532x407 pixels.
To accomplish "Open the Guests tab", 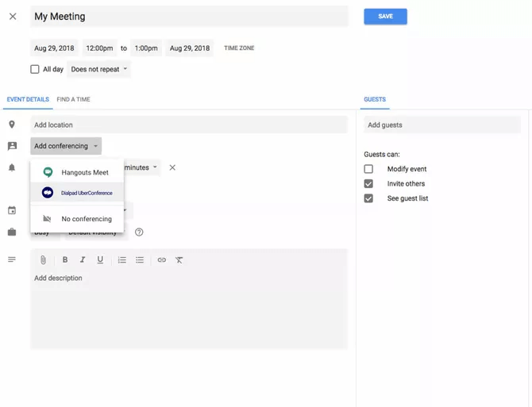I will click(x=375, y=99).
